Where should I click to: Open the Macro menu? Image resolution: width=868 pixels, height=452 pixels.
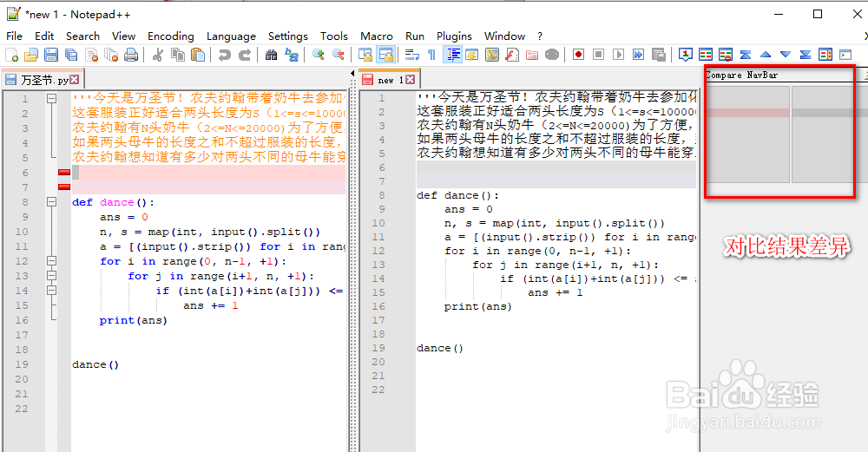pos(377,36)
